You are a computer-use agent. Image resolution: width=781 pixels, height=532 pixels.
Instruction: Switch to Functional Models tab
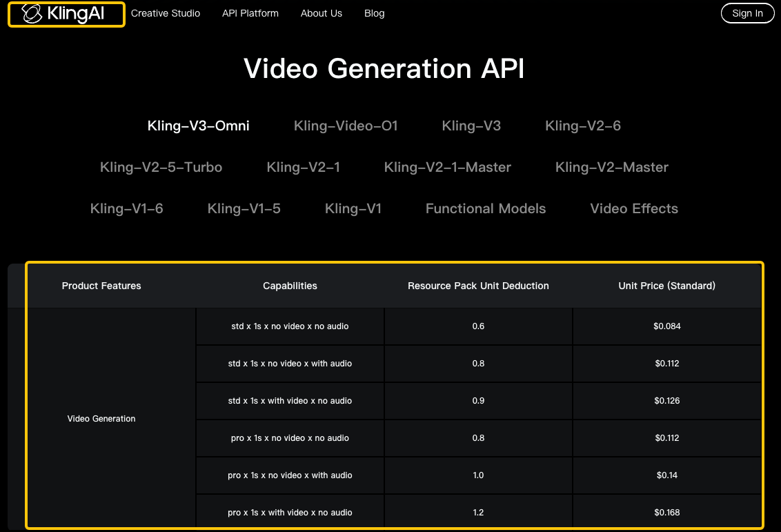click(x=486, y=208)
